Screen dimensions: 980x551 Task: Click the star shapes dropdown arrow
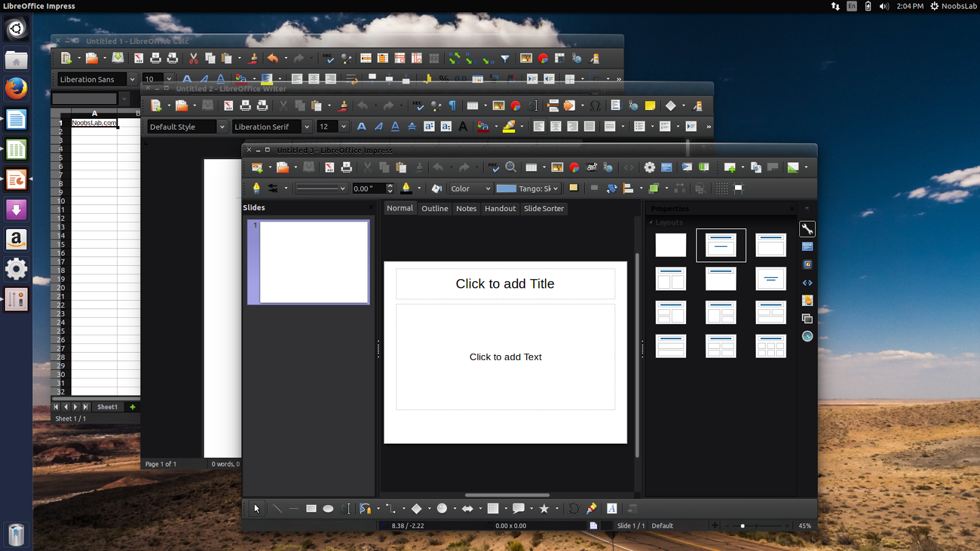point(557,508)
